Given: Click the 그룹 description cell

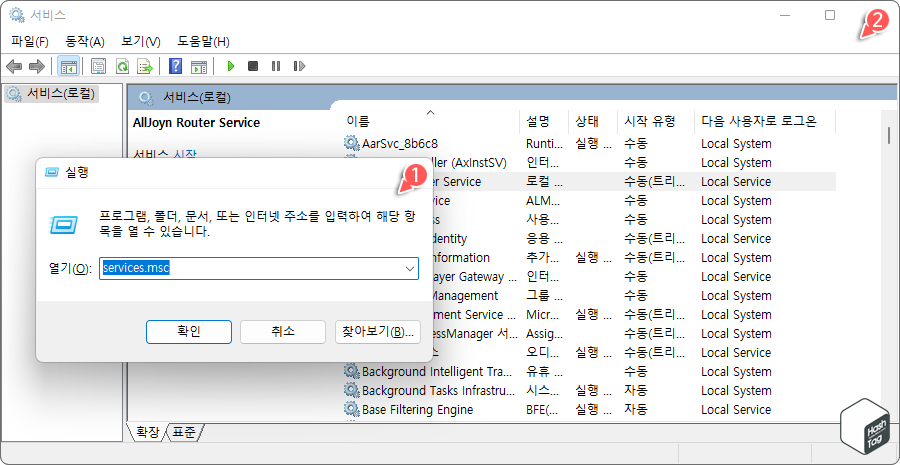Looking at the screenshot, I should pyautogui.click(x=542, y=296).
